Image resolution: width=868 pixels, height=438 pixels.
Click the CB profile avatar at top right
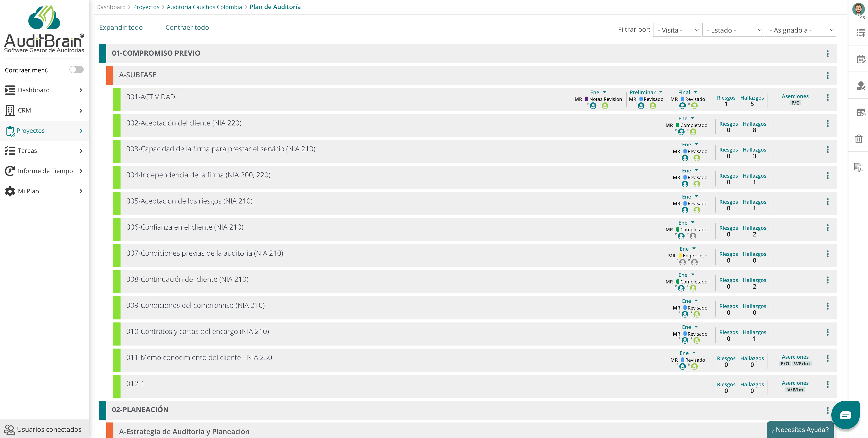point(859,9)
